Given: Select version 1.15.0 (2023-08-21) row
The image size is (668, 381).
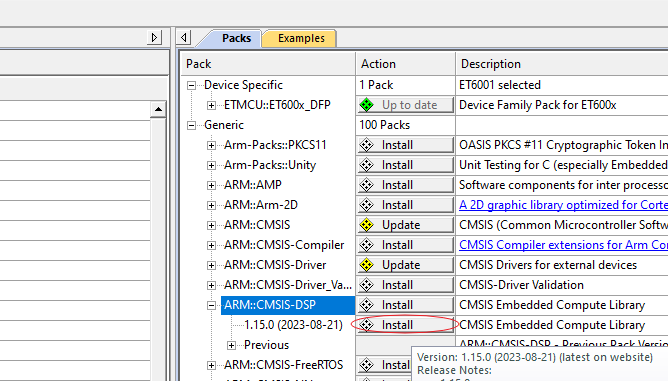Looking at the screenshot, I should click(x=294, y=325).
